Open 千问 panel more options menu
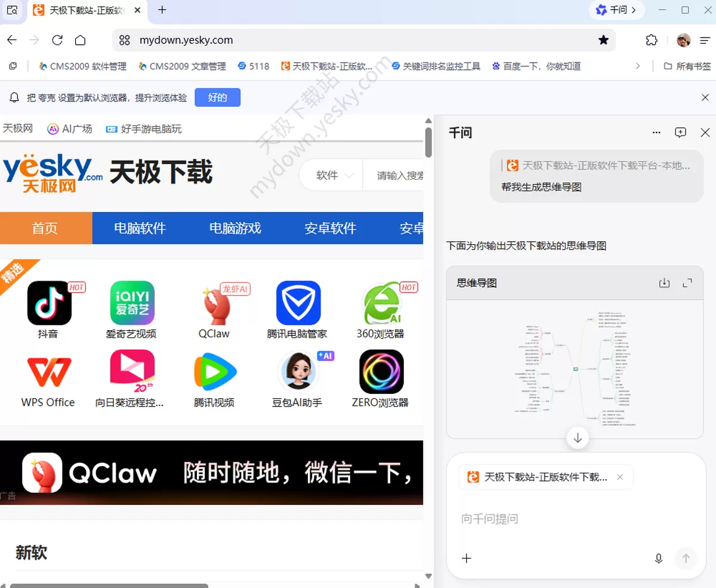The image size is (716, 588). pyautogui.click(x=656, y=133)
